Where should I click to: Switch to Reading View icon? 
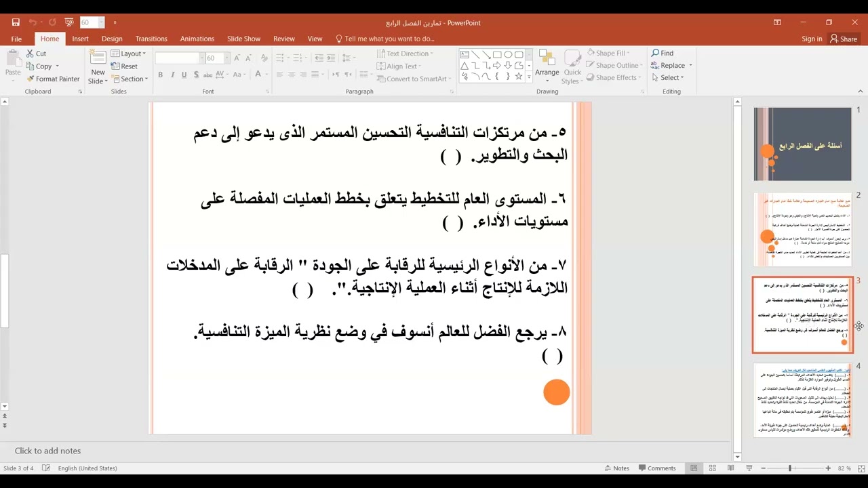(730, 468)
